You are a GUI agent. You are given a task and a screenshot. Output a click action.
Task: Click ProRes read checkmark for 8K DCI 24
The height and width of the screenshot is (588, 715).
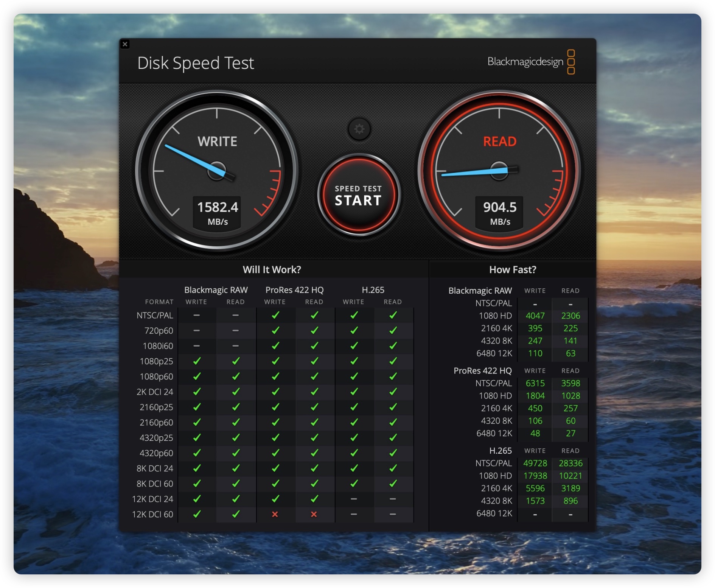[x=314, y=468]
